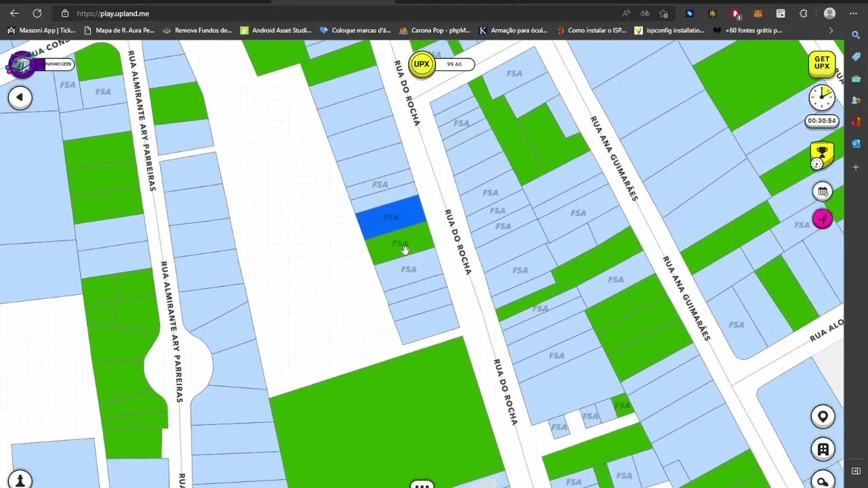Open the bottom menu dots button
This screenshot has width=868, height=488.
[x=422, y=484]
